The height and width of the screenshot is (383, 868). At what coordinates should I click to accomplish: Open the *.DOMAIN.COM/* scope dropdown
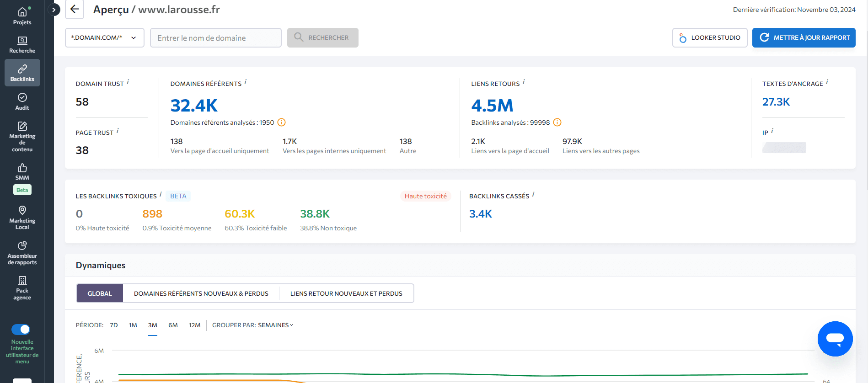pos(104,37)
